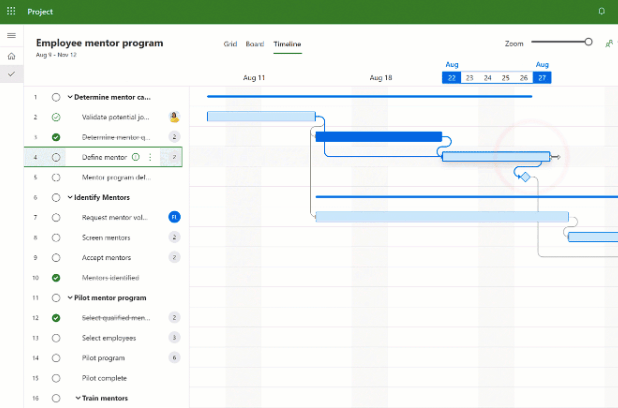The height and width of the screenshot is (408, 618).
Task: Collapse the Identify Mentors group
Action: point(70,197)
